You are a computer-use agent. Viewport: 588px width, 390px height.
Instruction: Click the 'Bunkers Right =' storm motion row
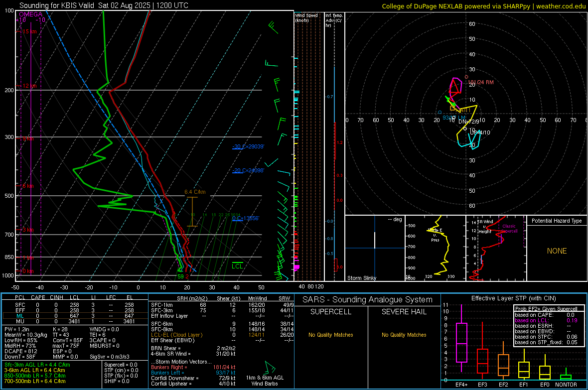pos(193,367)
